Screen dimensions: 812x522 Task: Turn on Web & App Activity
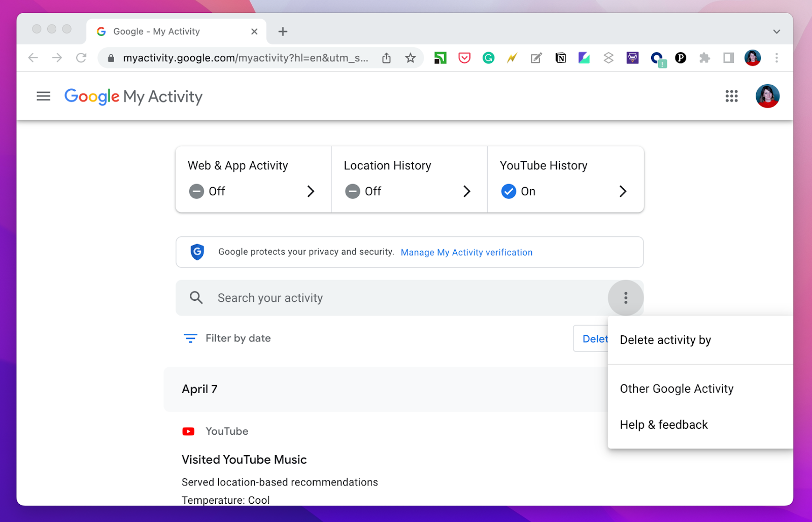(196, 191)
